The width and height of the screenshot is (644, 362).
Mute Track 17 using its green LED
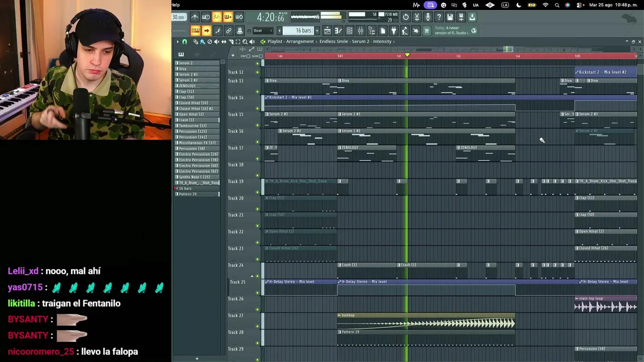click(x=258, y=158)
